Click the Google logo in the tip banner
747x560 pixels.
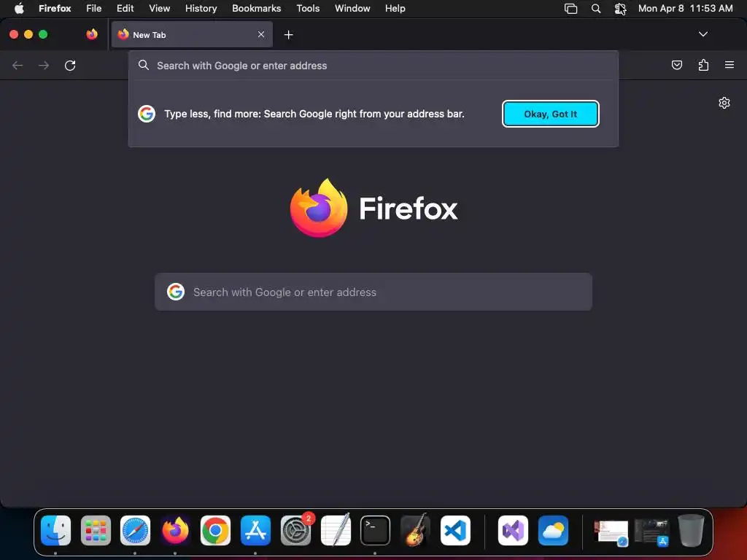pos(147,114)
